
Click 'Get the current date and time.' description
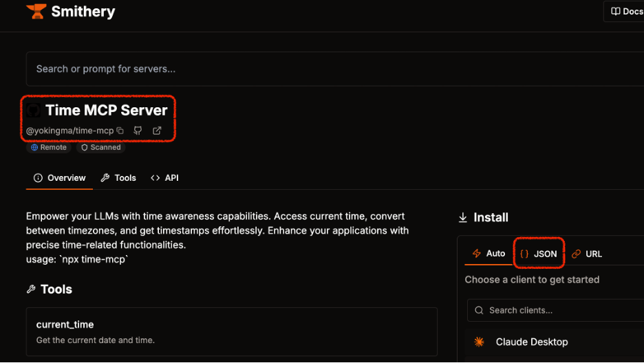point(95,340)
